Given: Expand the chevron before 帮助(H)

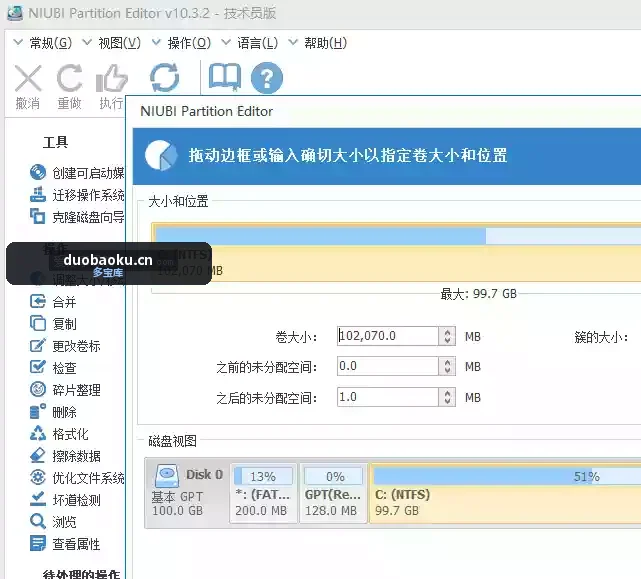Looking at the screenshot, I should [x=293, y=42].
